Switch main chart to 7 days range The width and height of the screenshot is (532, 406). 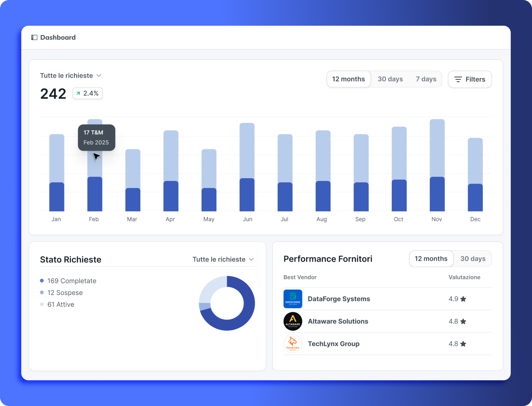point(426,79)
